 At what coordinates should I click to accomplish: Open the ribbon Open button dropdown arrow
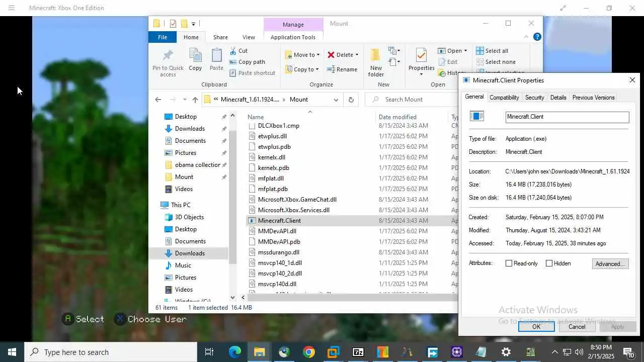465,51
